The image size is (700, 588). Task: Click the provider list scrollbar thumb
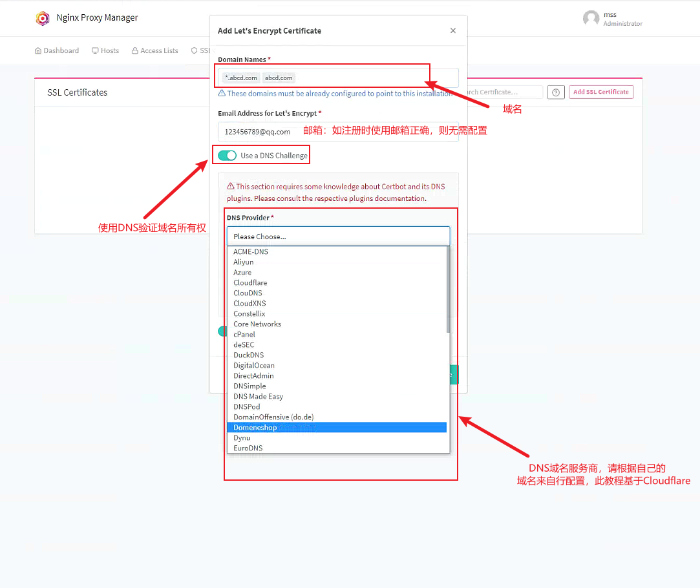point(448,289)
